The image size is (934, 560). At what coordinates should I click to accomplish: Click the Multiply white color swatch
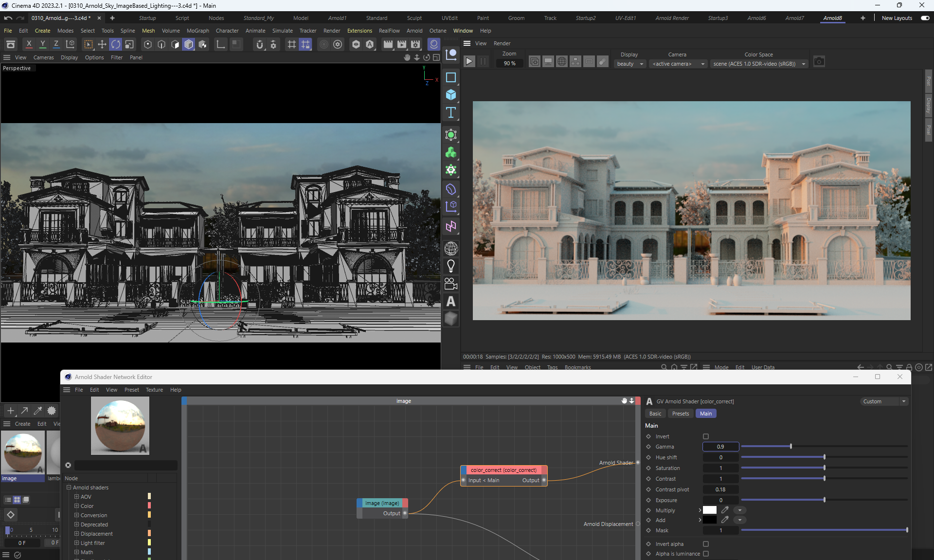[710, 510]
